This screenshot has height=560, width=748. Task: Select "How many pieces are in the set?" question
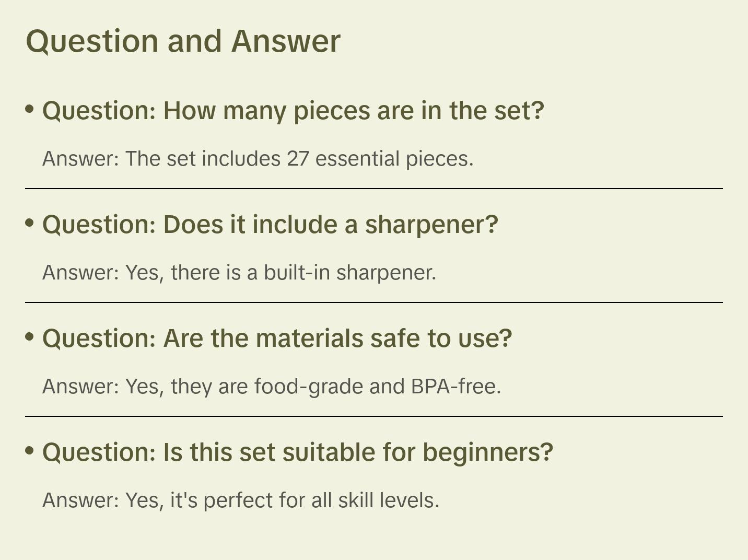293,111
